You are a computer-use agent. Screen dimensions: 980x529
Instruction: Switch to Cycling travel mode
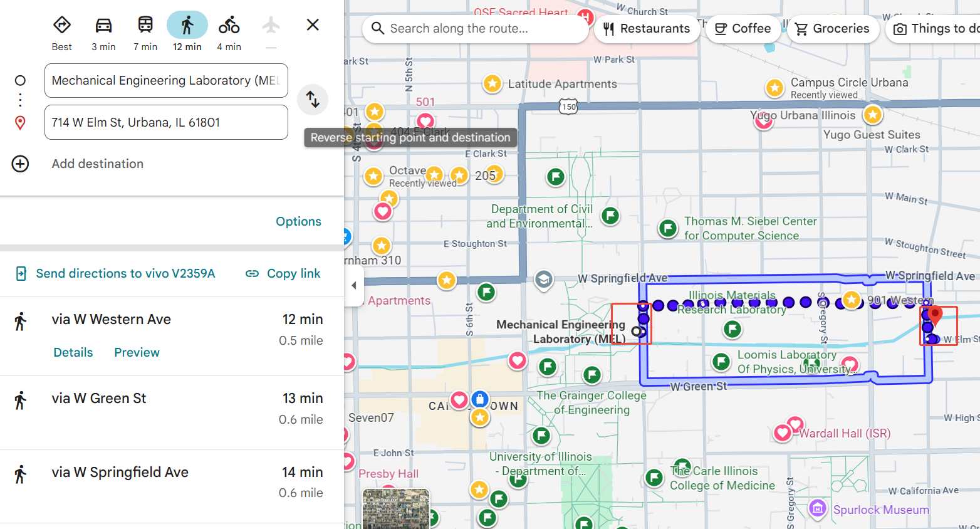tap(229, 26)
